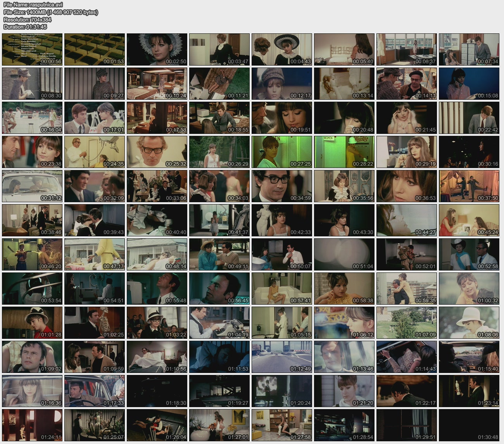Click the thumbnail timestamped 00:00:56
Viewport: 504px width, 444px height.
point(32,49)
